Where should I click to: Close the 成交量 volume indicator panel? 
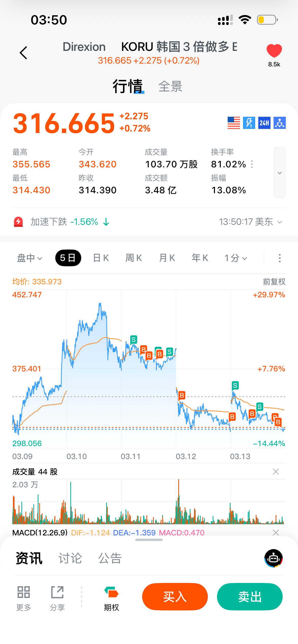[276, 472]
